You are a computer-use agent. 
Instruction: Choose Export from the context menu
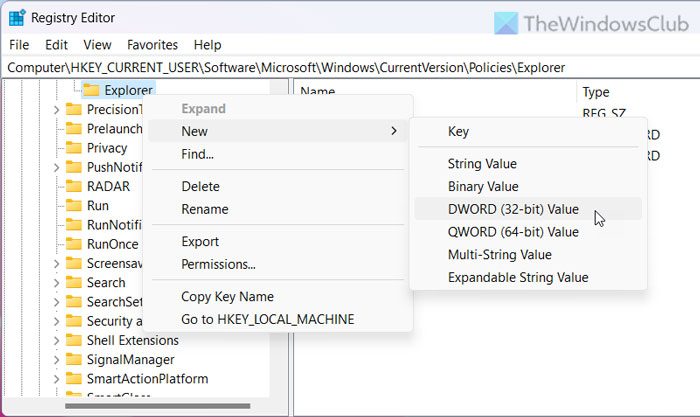pyautogui.click(x=277, y=242)
